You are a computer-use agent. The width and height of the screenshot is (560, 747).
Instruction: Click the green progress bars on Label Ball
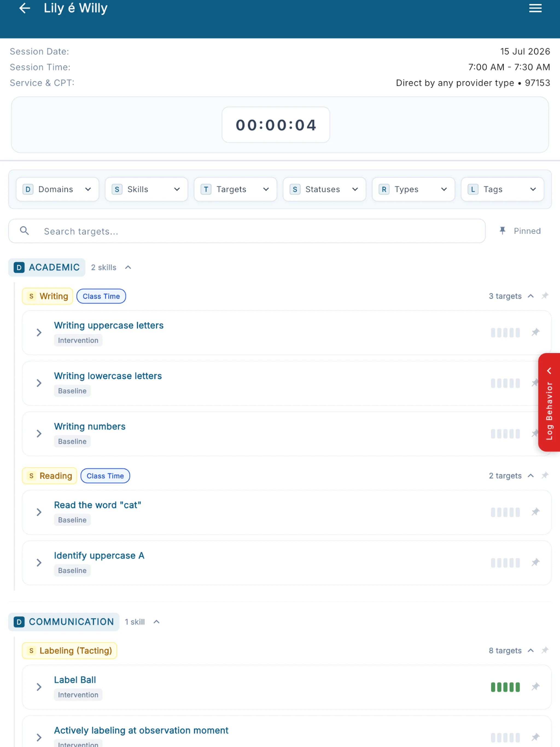pos(505,687)
